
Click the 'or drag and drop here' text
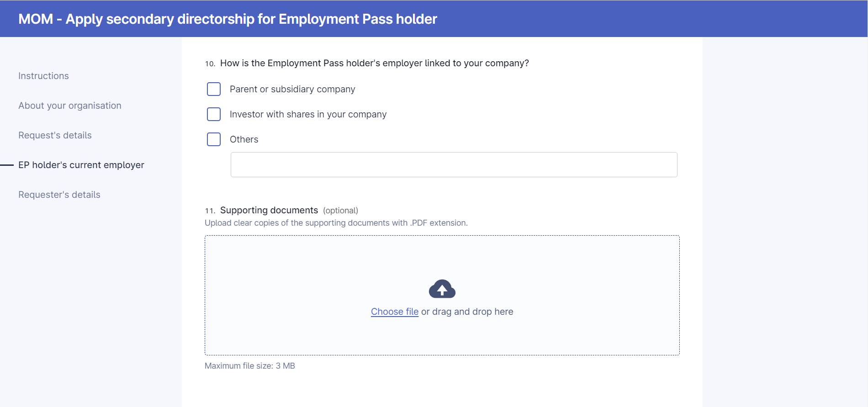(x=467, y=312)
